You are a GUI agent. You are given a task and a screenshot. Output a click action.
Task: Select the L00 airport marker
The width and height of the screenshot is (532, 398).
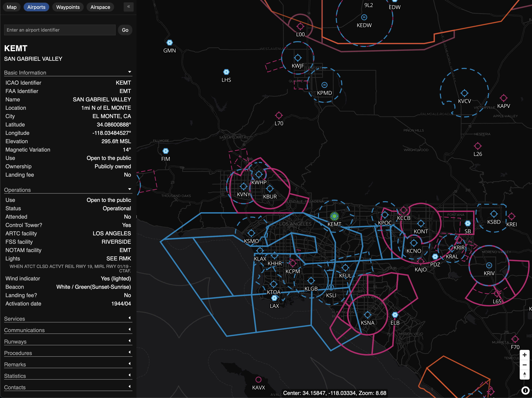click(x=300, y=26)
